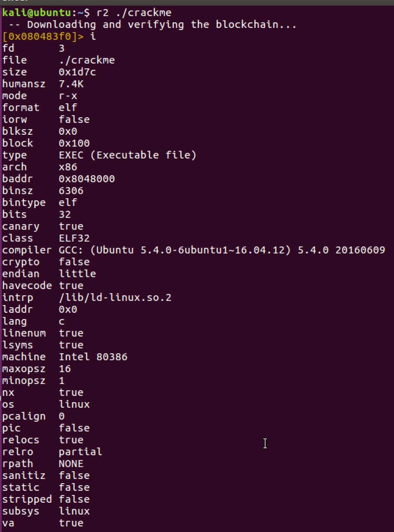Click the arch value x86
This screenshot has width=394, height=532.
tap(68, 167)
